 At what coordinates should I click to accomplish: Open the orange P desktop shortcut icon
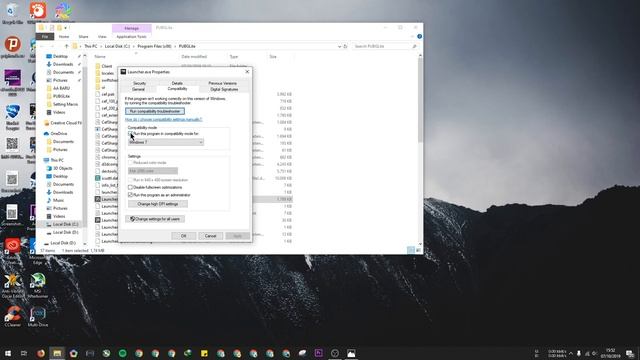coord(13,44)
